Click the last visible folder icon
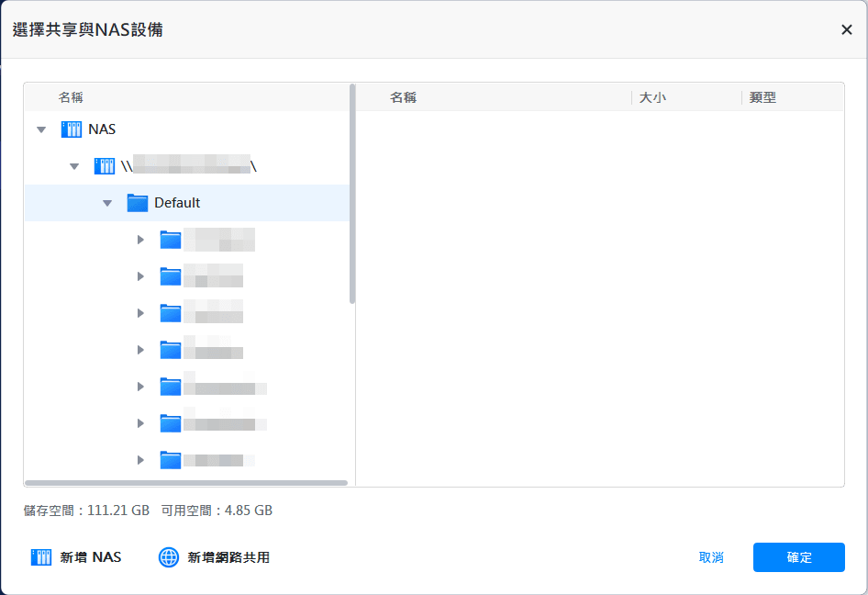 point(171,460)
